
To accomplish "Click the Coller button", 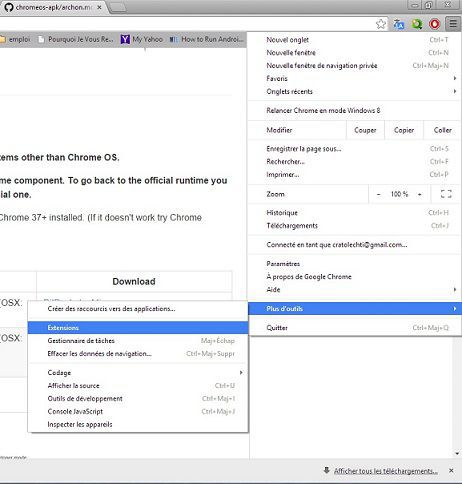I will (443, 130).
